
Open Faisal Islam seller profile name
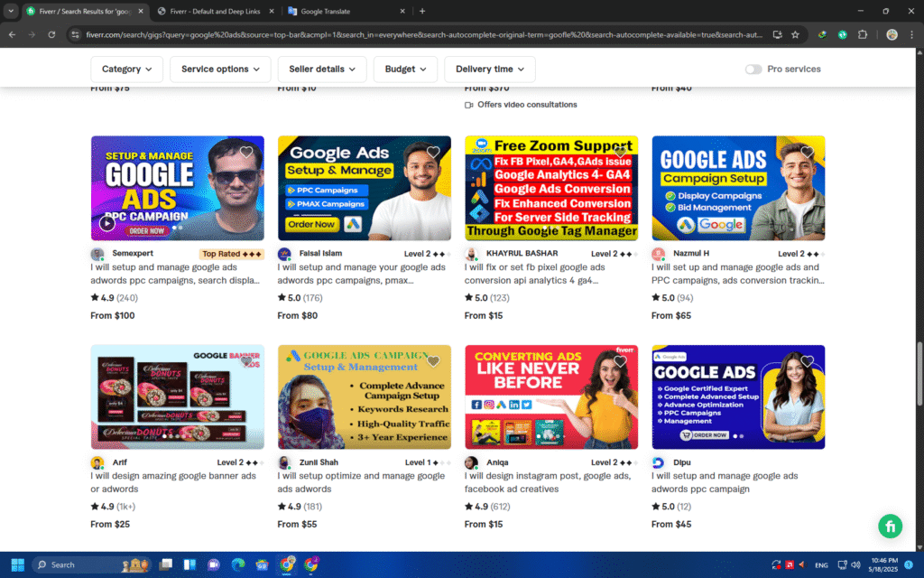point(320,253)
